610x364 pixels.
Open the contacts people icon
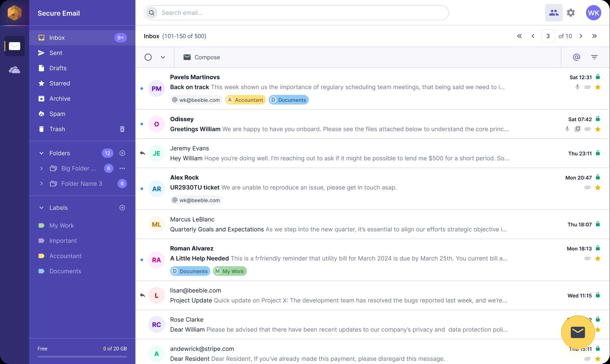[x=554, y=13]
